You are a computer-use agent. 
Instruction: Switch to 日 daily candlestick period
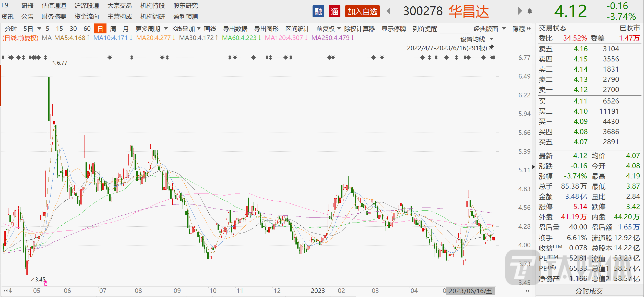100,29
